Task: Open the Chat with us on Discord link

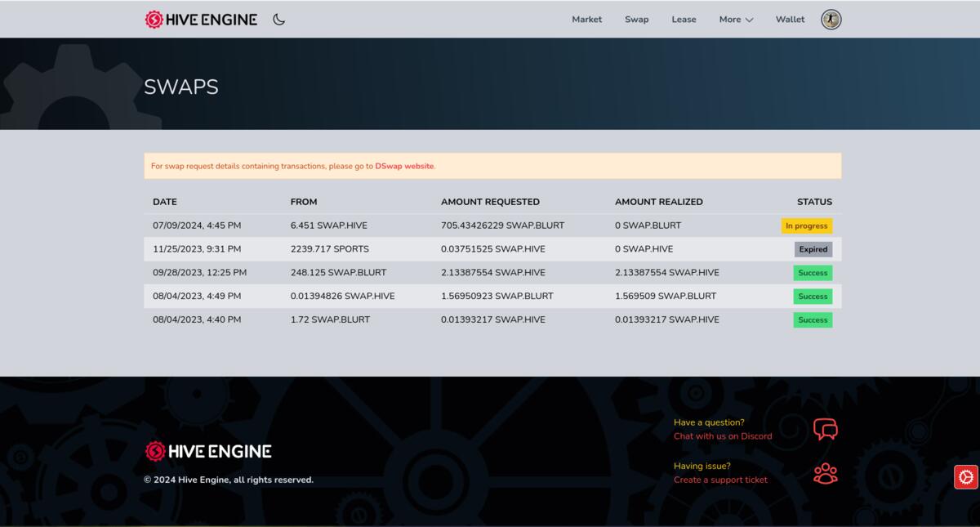Action: (723, 436)
